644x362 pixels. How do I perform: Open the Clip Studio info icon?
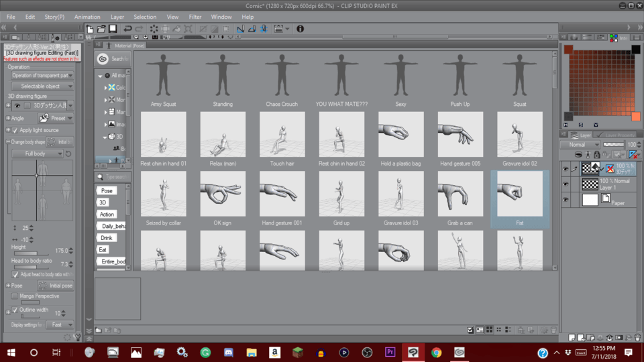point(300,29)
